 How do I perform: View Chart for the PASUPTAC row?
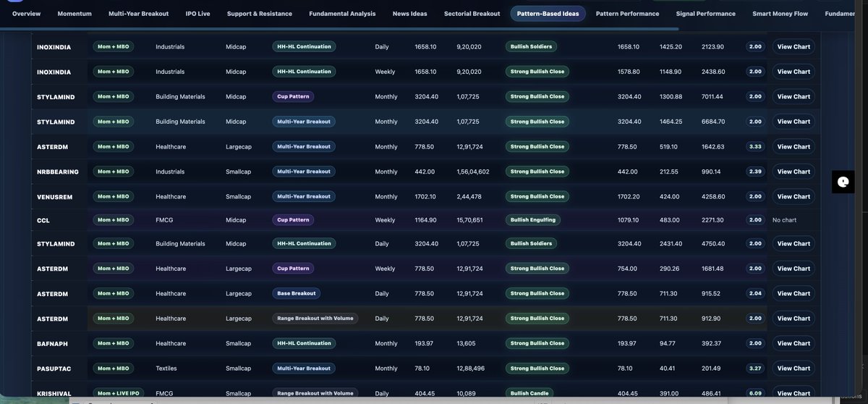pyautogui.click(x=793, y=369)
